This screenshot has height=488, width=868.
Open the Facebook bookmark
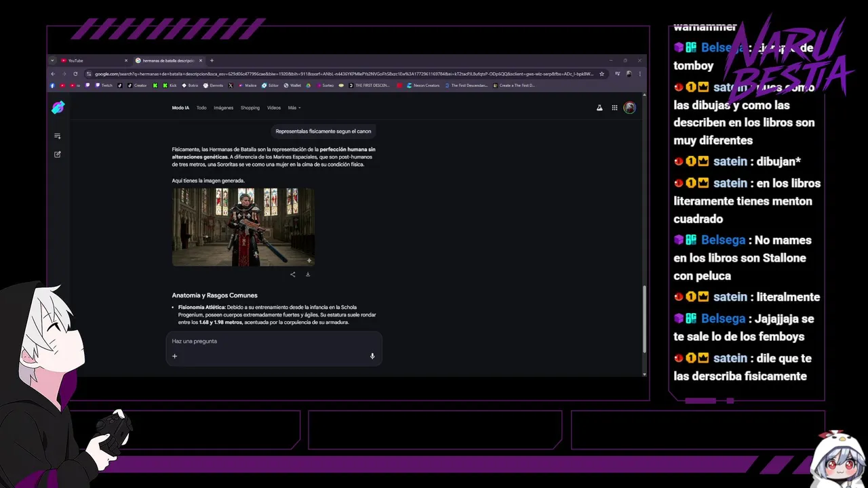52,85
